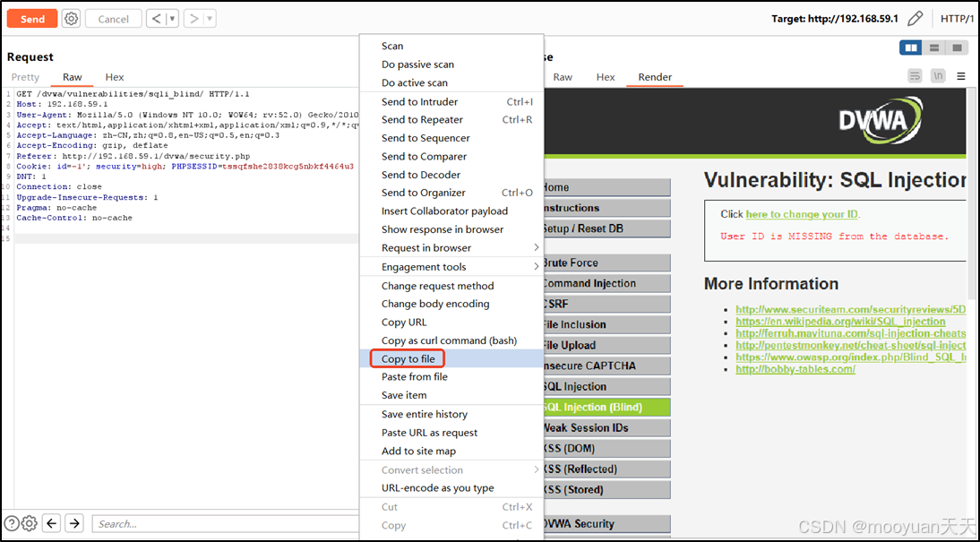Choose Change request method
Viewport: 980px width, 542px height.
451,286
